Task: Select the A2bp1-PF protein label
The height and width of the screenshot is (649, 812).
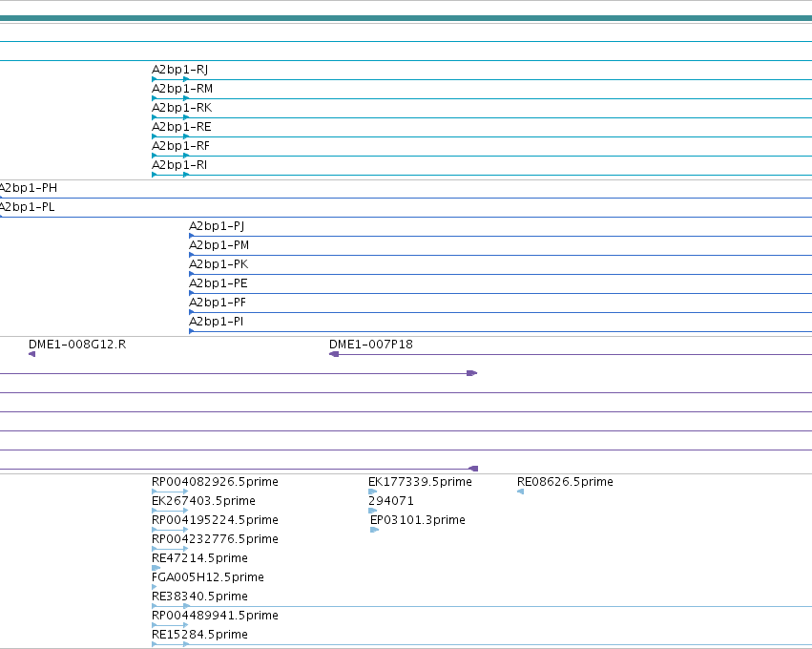Action: pos(218,303)
